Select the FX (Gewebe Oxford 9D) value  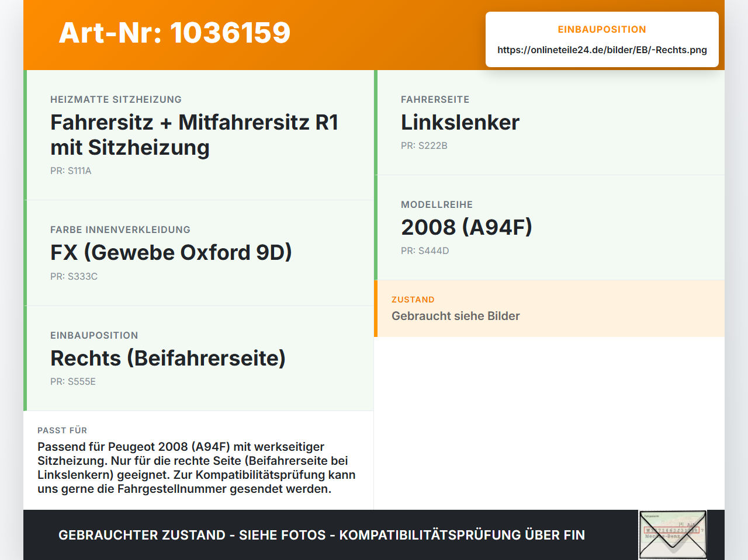171,252
